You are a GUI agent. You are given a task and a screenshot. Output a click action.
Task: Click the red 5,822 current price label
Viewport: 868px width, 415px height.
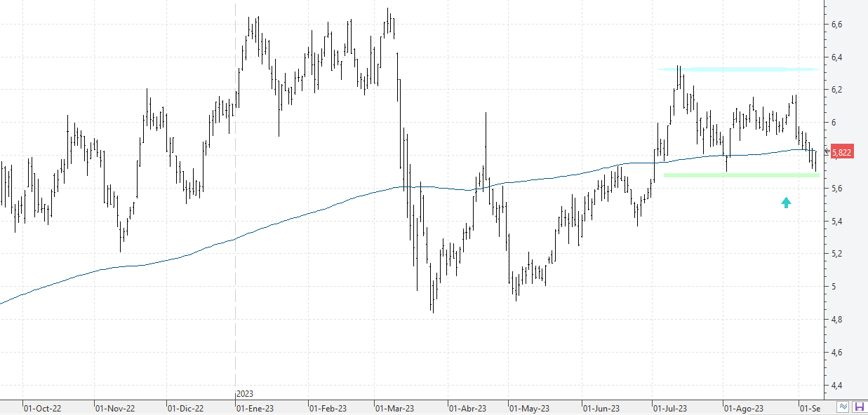point(841,151)
